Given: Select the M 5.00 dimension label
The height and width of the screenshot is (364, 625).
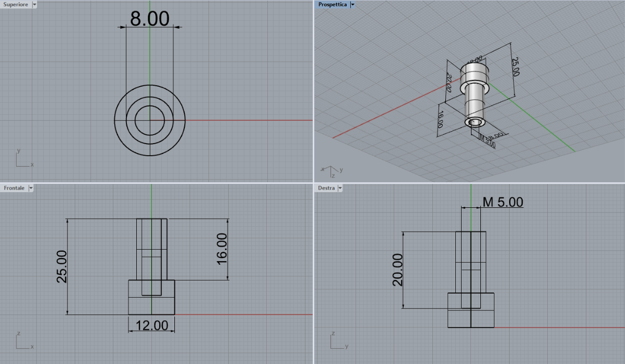Looking at the screenshot, I should (x=503, y=202).
